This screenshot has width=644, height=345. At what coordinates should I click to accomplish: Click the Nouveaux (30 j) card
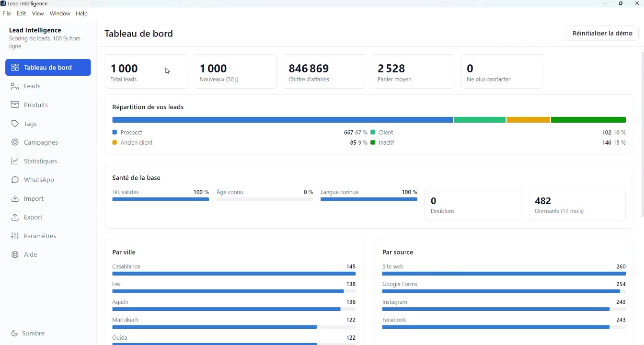(x=235, y=71)
